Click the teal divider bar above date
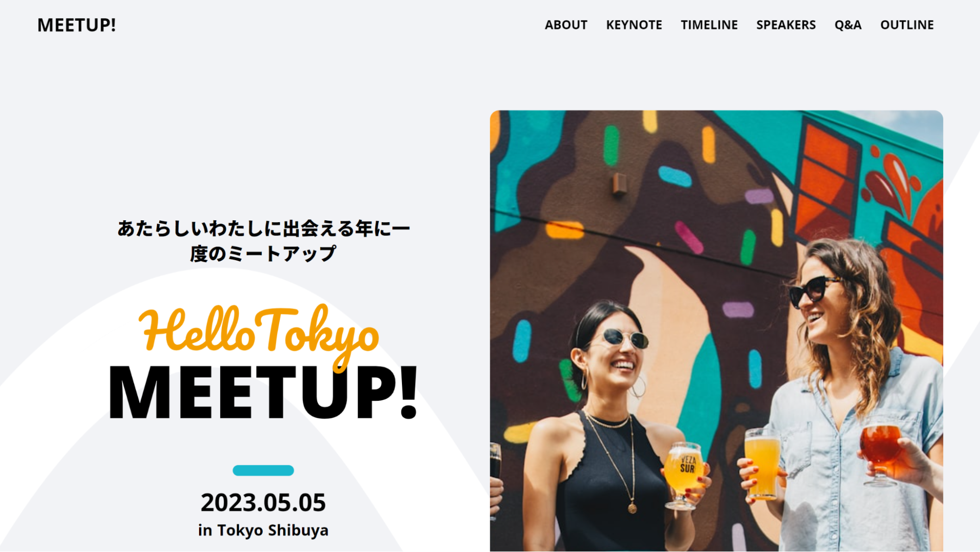 263,471
